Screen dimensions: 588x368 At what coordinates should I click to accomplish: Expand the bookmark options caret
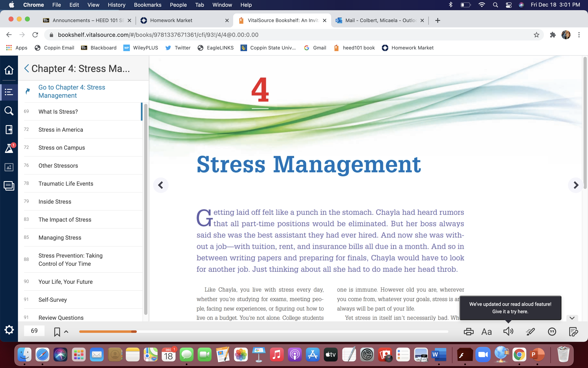click(66, 331)
